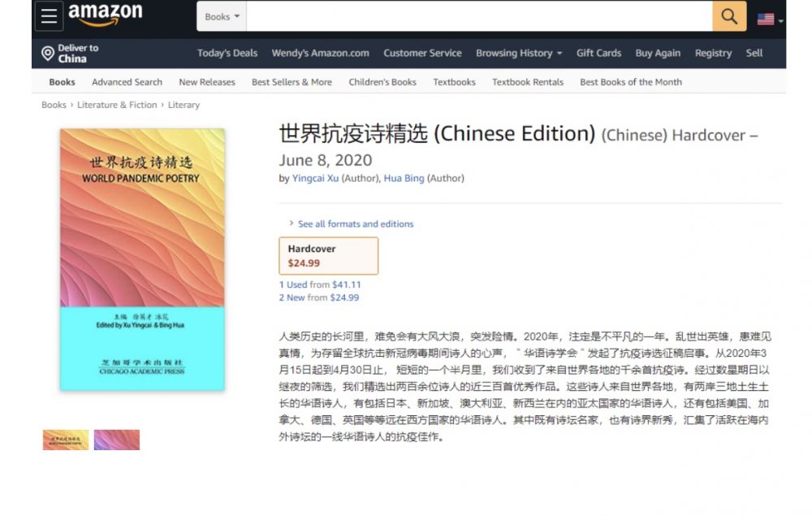Click the orange search magnifier button
The height and width of the screenshot is (516, 812).
click(729, 16)
